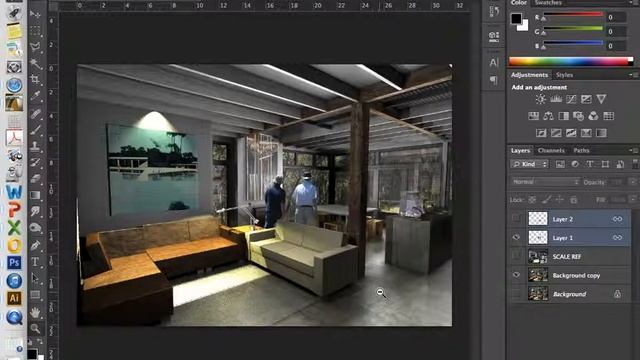Screen dimensions: 640x360
Task: Open the Layers panel options menu
Action: coord(633,150)
